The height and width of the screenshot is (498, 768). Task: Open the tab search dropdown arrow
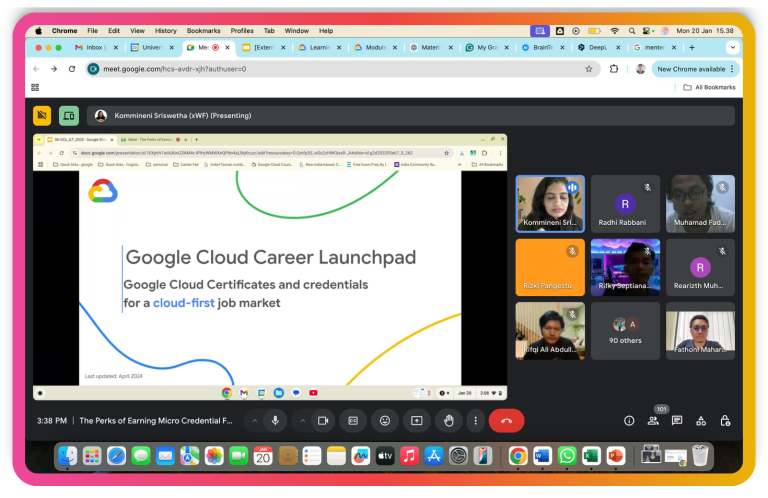(733, 47)
